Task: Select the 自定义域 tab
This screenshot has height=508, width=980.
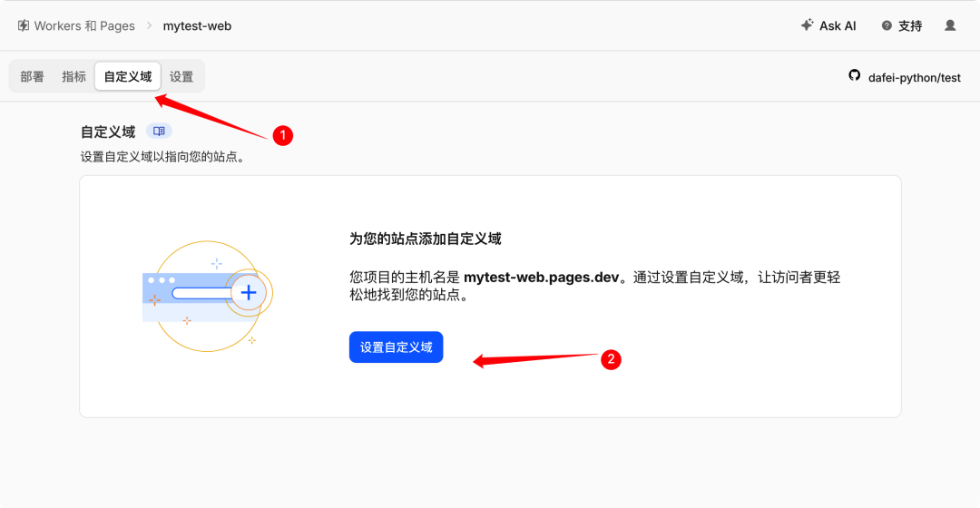Action: [x=128, y=76]
